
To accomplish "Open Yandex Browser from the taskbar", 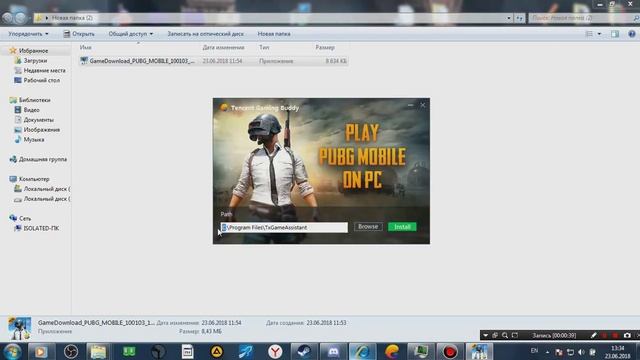I will [275, 351].
